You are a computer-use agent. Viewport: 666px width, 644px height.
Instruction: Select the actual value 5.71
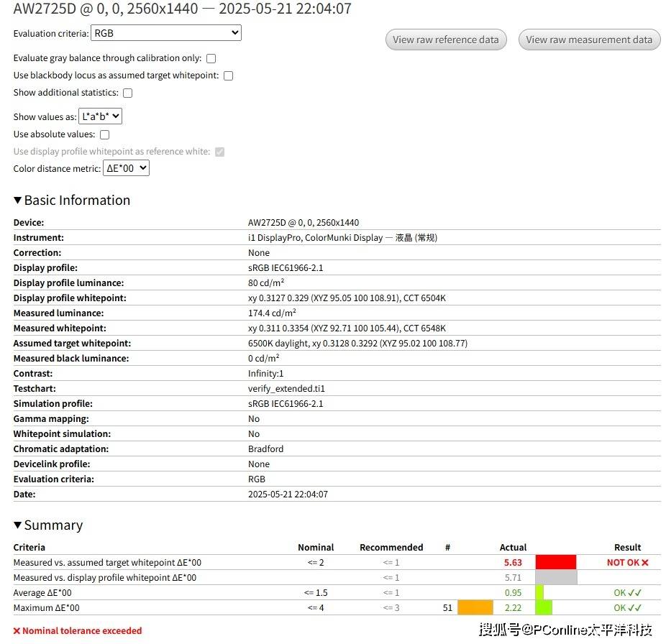(513, 578)
